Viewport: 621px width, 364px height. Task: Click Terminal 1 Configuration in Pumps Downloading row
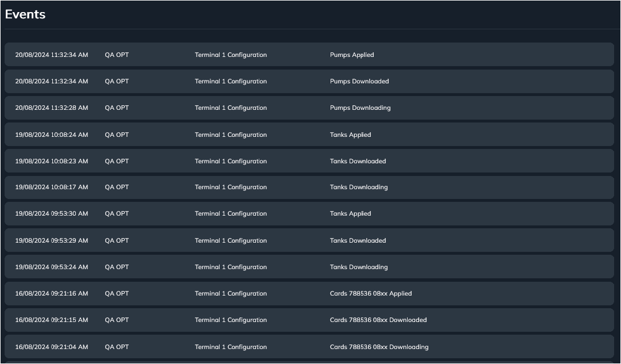(x=231, y=108)
